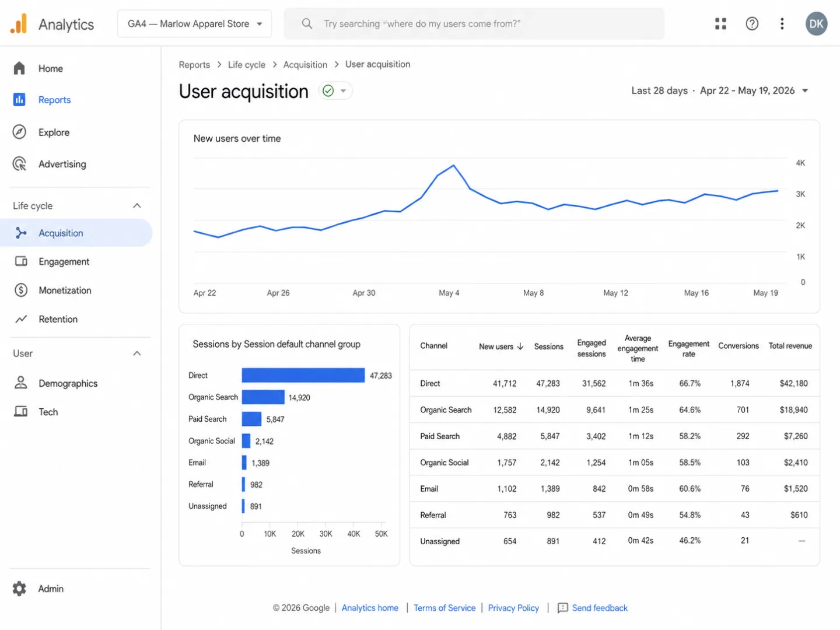
Task: Click Paid Search row in table
Action: [614, 436]
